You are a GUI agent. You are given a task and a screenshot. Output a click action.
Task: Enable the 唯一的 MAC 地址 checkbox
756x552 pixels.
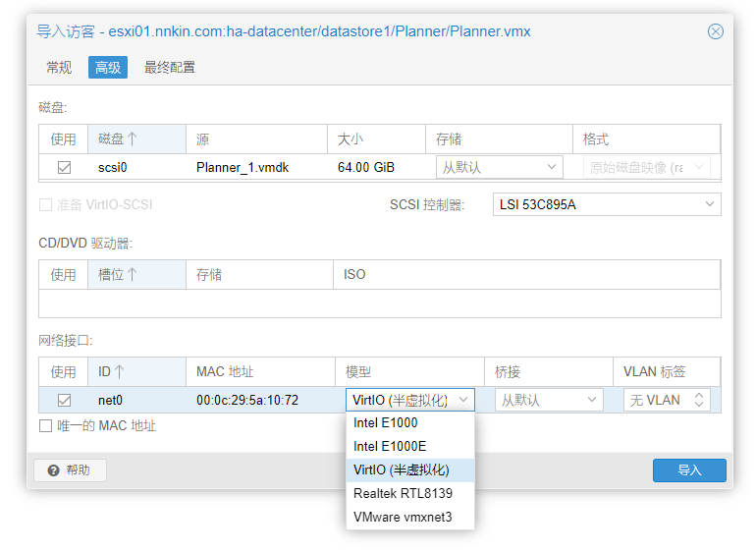[x=45, y=426]
